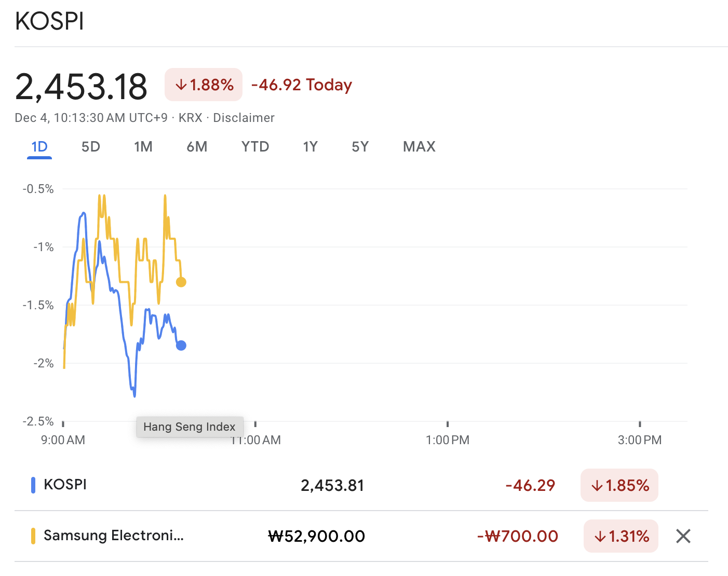Click the yellow Samsung legend swatch
This screenshot has width=728, height=576.
(33, 536)
